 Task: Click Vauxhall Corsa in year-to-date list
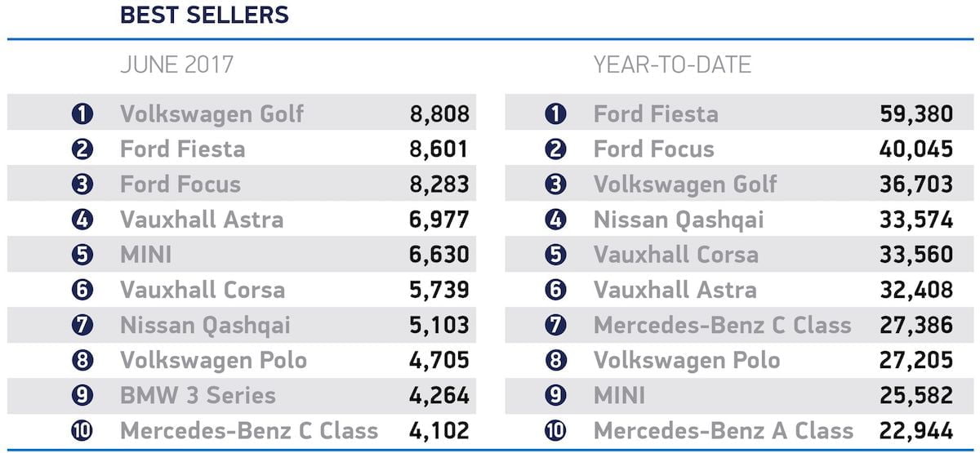(675, 254)
